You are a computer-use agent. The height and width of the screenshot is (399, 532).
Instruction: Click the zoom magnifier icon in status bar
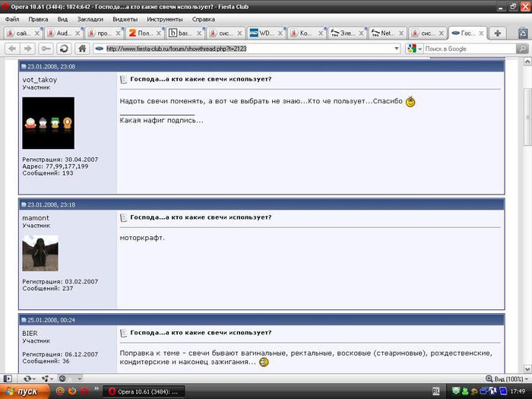click(489, 378)
